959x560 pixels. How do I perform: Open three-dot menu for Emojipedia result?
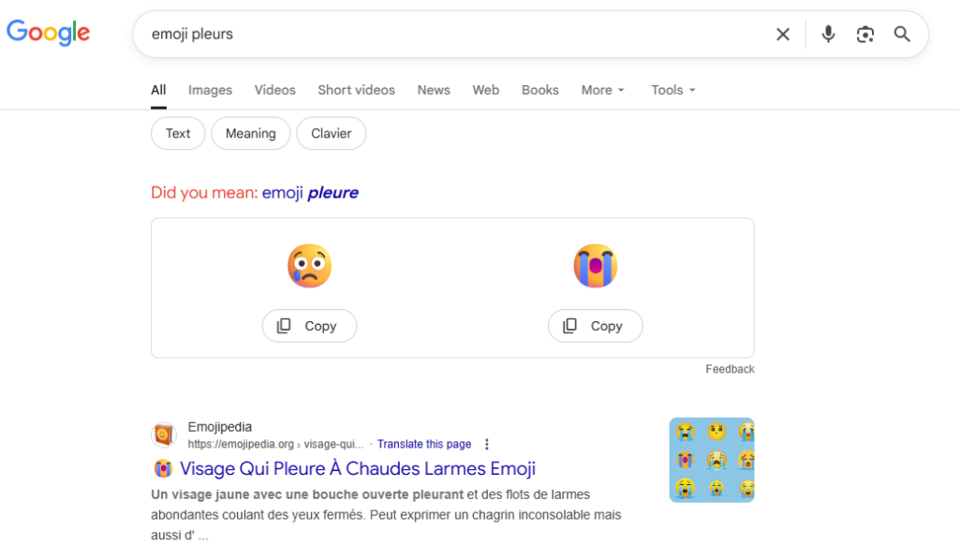(x=486, y=445)
